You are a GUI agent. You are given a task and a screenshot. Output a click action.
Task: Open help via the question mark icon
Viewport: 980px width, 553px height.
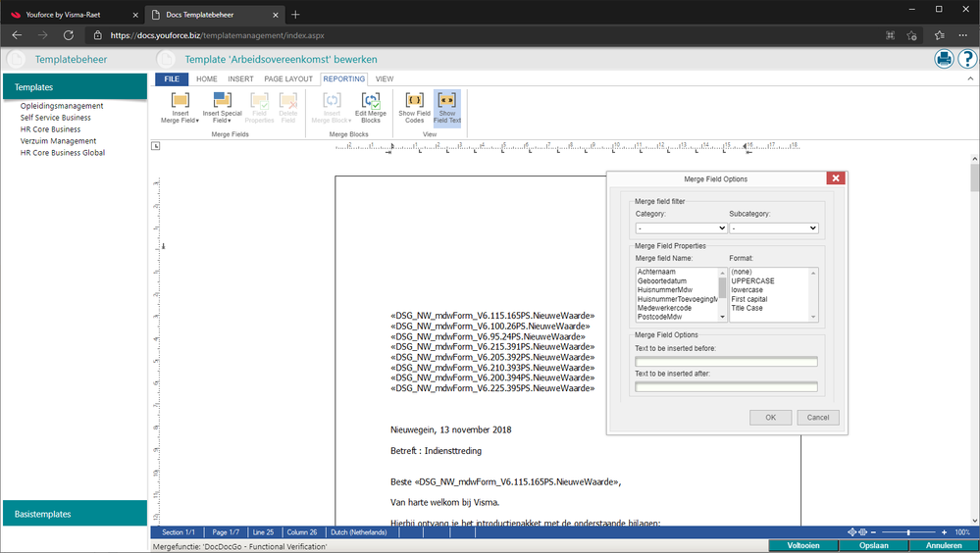click(966, 59)
